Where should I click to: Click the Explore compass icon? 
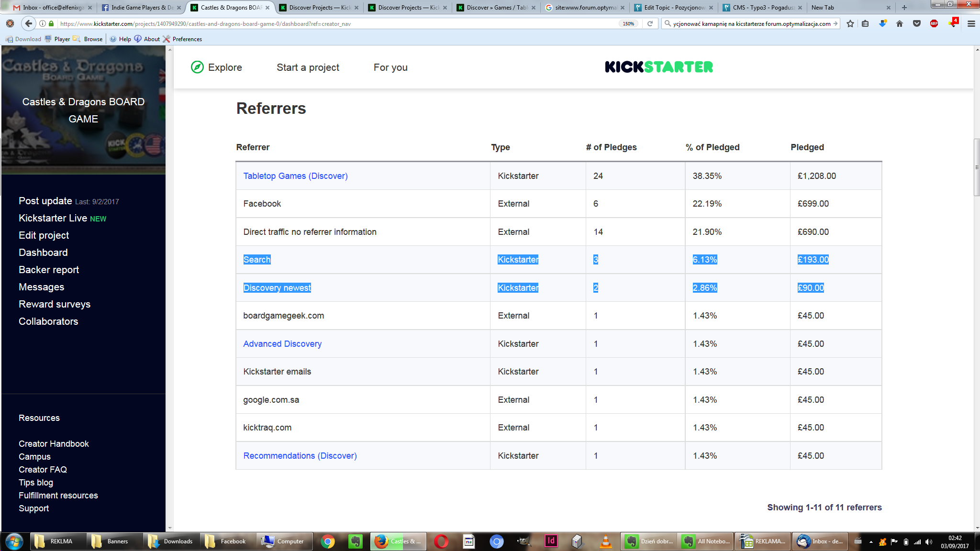[197, 67]
